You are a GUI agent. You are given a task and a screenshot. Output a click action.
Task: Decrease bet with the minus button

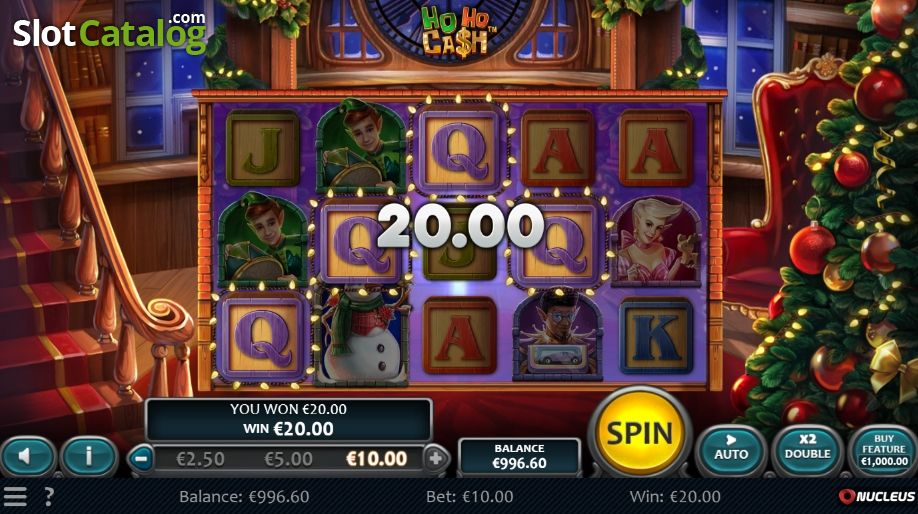(x=141, y=458)
